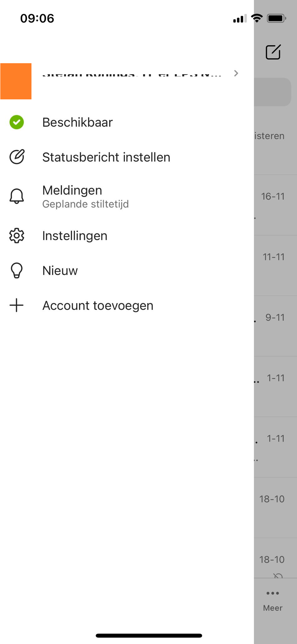Open the Meer tab label
297x644 pixels.
[x=272, y=608]
